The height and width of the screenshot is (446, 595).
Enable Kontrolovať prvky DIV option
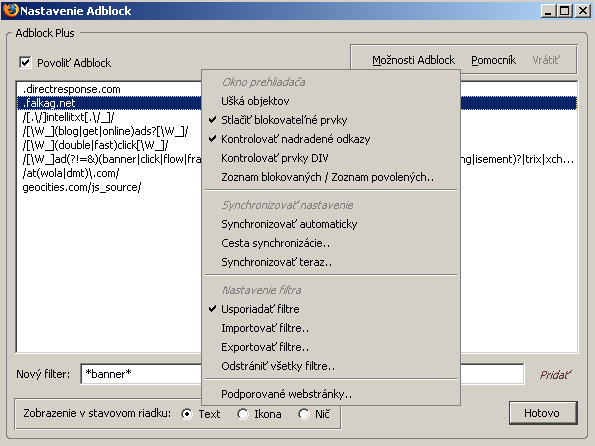coord(331,158)
